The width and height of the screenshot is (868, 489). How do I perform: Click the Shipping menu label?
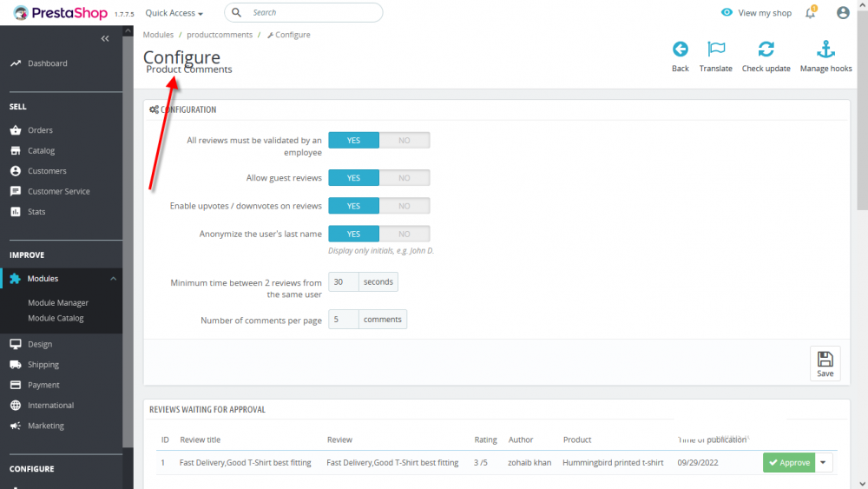coord(43,365)
